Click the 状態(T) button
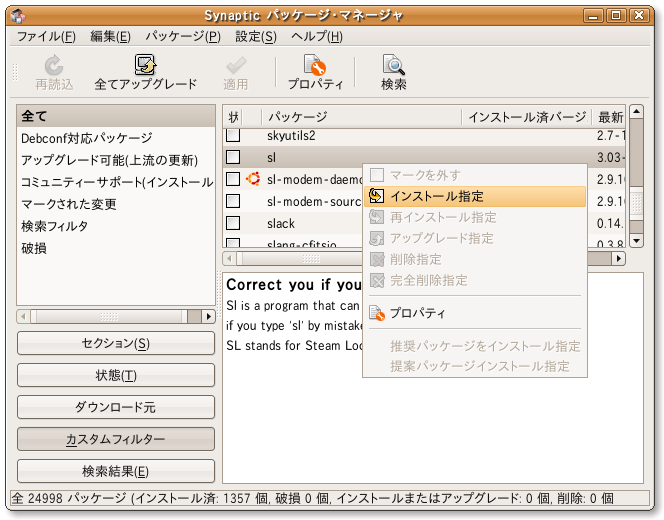The height and width of the screenshot is (520, 664). click(116, 375)
